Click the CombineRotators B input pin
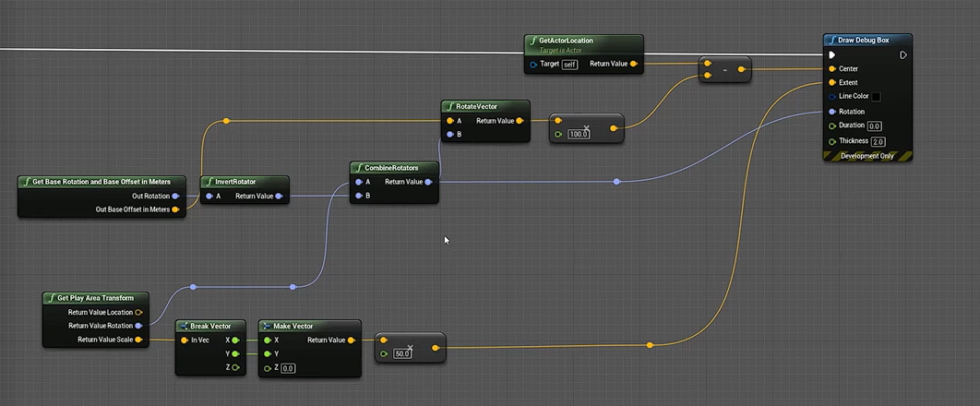The width and height of the screenshot is (980, 406). point(358,197)
